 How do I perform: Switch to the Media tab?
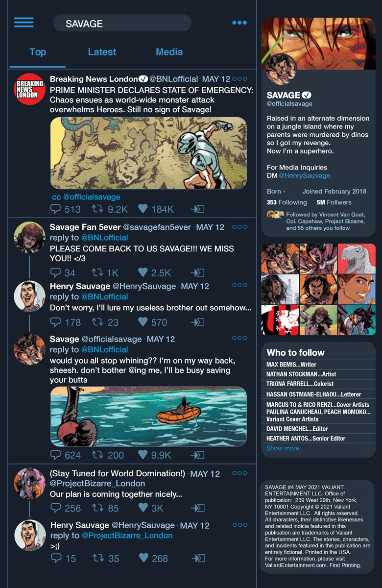[169, 52]
